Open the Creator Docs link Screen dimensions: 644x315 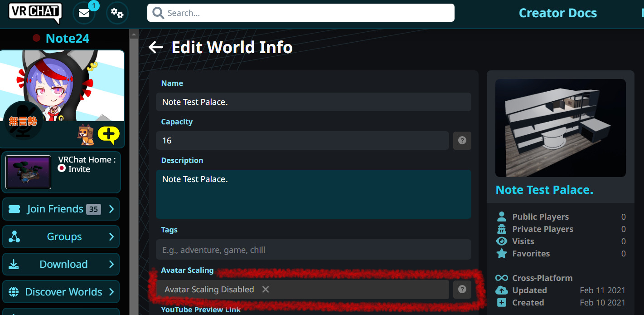[x=557, y=13]
